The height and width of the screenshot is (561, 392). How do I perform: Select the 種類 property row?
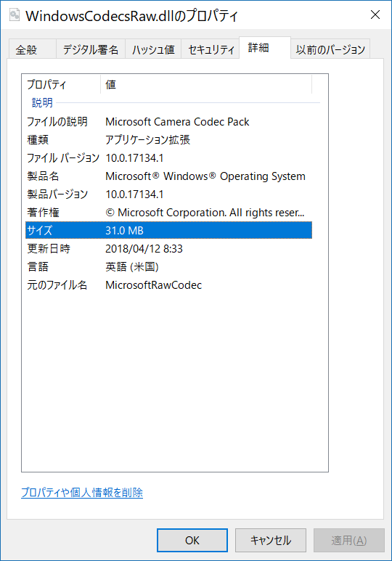(168, 140)
